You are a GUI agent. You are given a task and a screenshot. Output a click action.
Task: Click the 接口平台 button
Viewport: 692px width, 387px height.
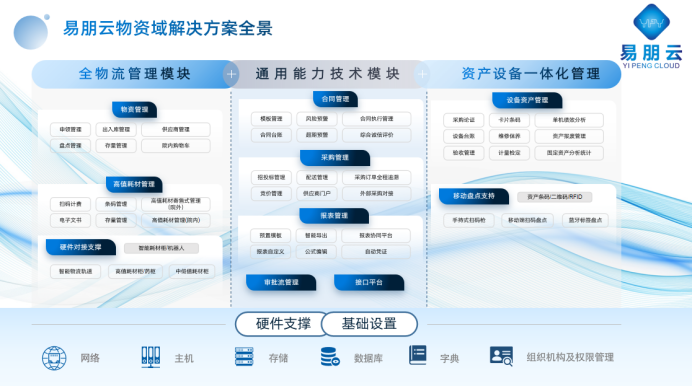tap(369, 282)
